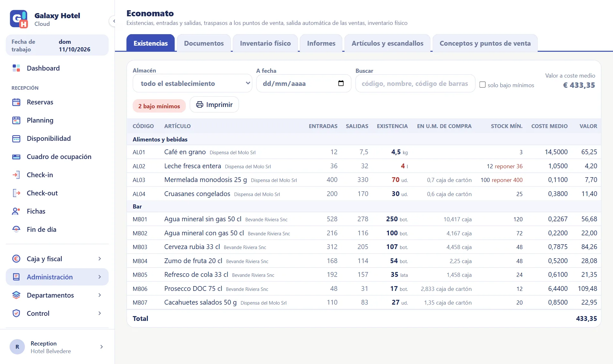
Task: Click the Check-in arrow icon
Action: coord(16,175)
